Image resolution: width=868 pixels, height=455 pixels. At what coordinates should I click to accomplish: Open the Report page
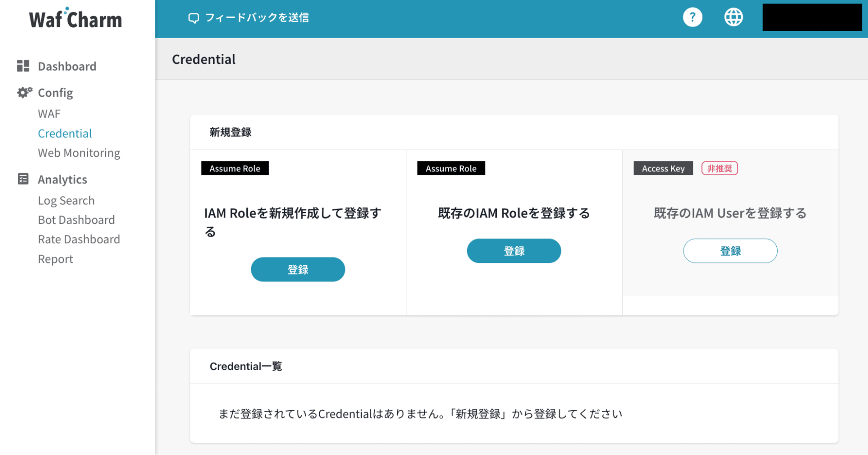(55, 259)
